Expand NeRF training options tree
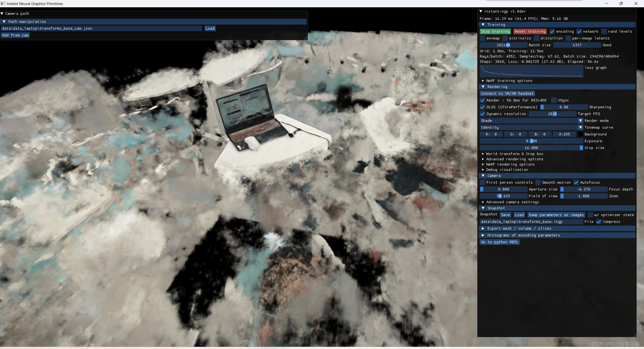 pyautogui.click(x=483, y=81)
